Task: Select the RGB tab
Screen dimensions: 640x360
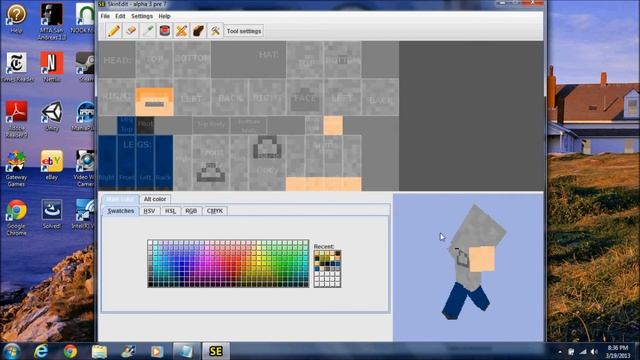Action: 191,211
